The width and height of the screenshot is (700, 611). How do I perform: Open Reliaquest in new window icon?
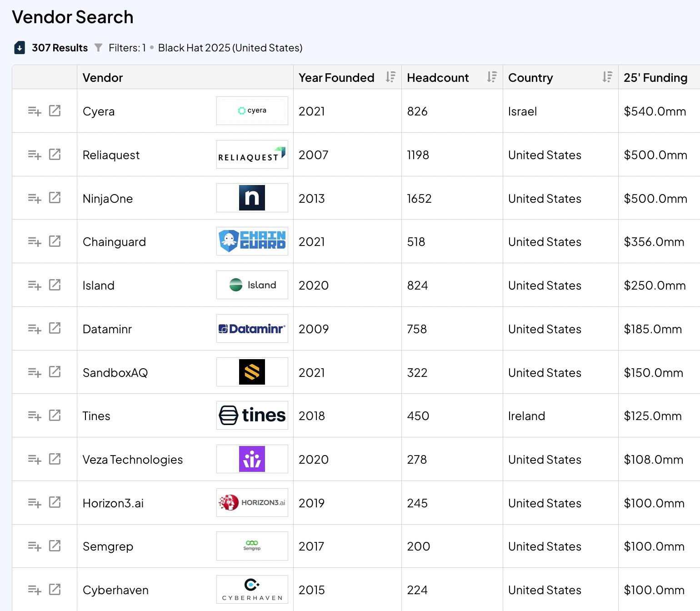[x=55, y=155]
